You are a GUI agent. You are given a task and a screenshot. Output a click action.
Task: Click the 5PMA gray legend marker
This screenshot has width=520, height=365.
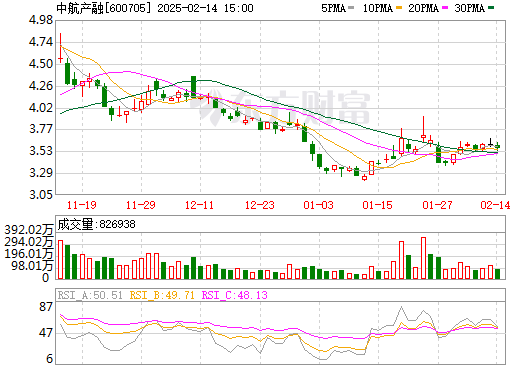[x=351, y=8]
